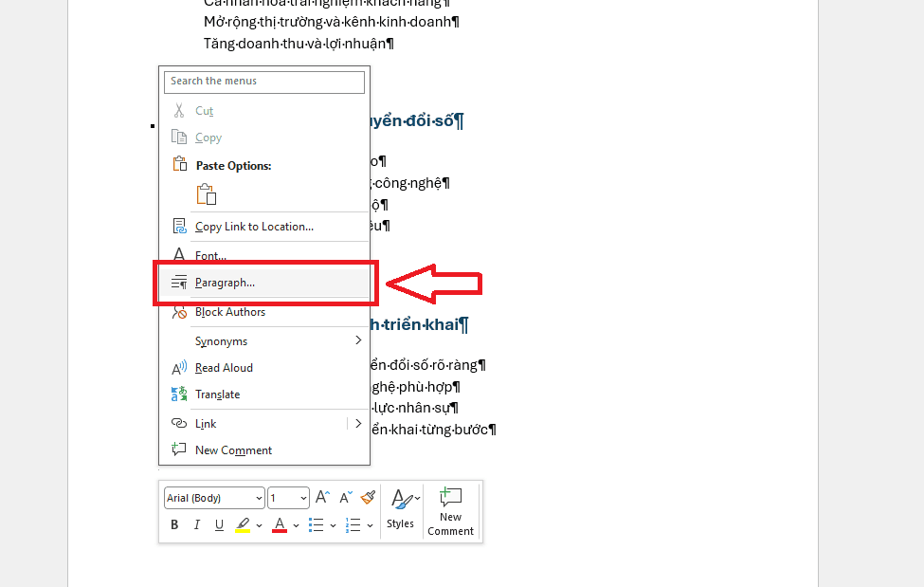
Task: Expand the Synonyms submenu
Action: coord(264,341)
